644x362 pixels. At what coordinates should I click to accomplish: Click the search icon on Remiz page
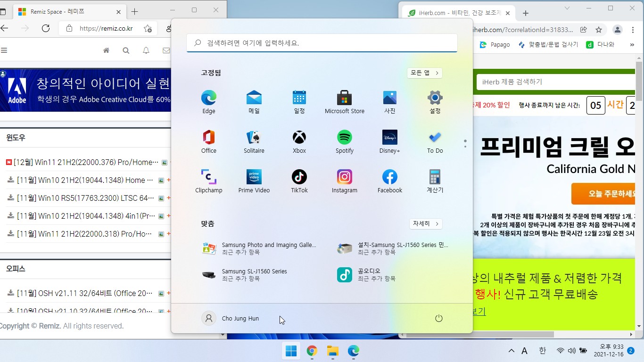point(126,50)
